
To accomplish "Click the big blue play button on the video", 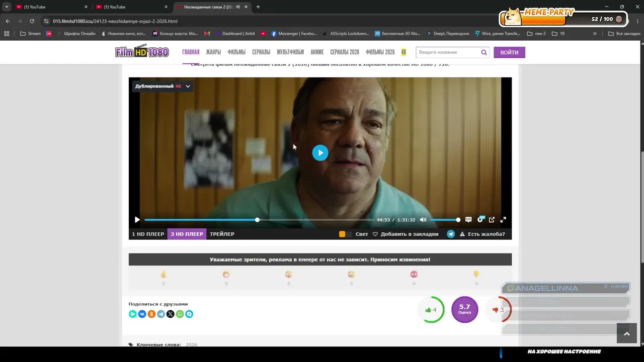I will [320, 153].
